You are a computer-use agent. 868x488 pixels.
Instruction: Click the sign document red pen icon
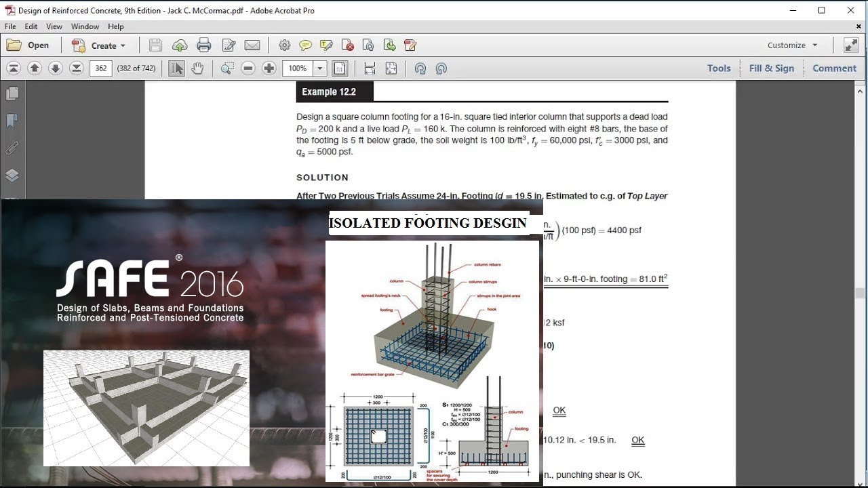tap(410, 45)
